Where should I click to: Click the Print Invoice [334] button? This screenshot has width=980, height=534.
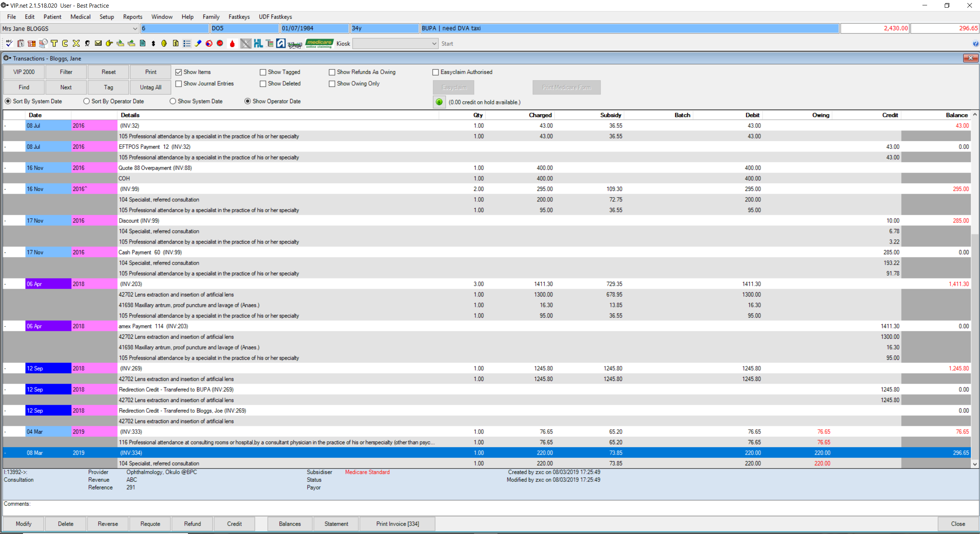click(397, 524)
